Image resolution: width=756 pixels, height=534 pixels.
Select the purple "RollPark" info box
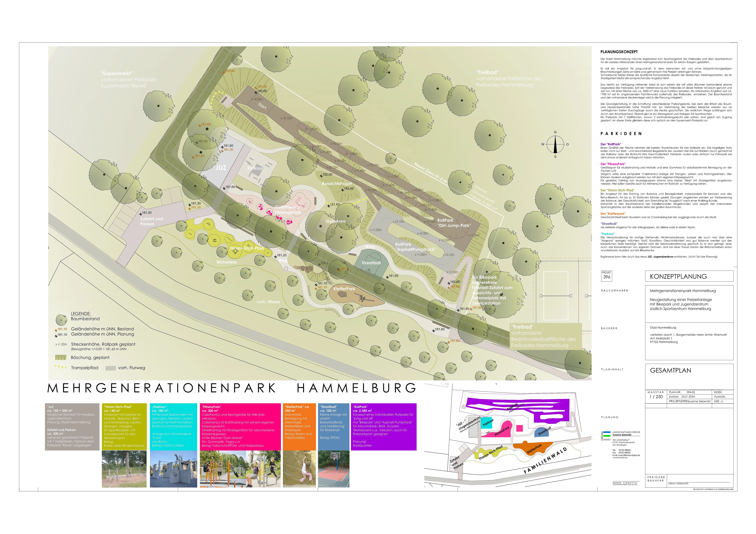(384, 427)
